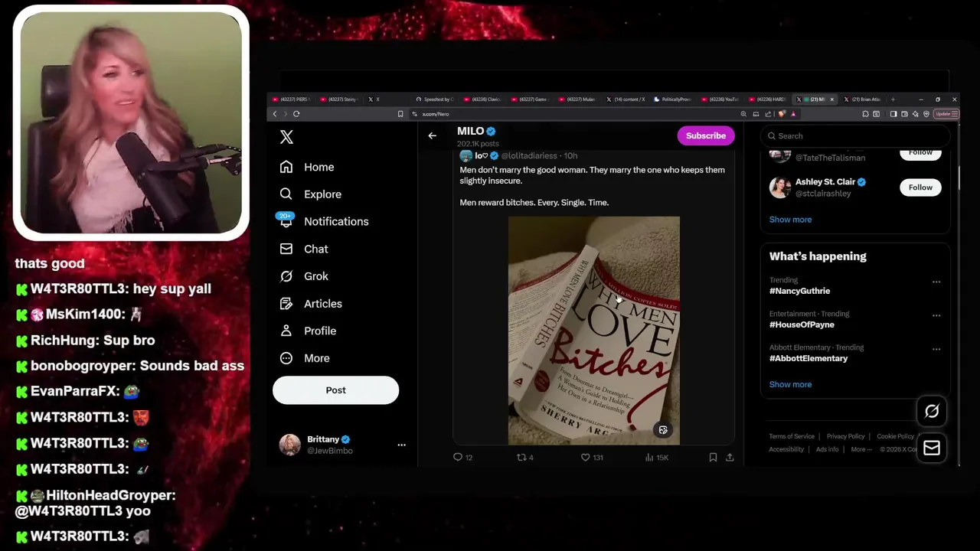Click the zoom magnifier in address bar
Image resolution: width=980 pixels, height=551 pixels.
[743, 114]
